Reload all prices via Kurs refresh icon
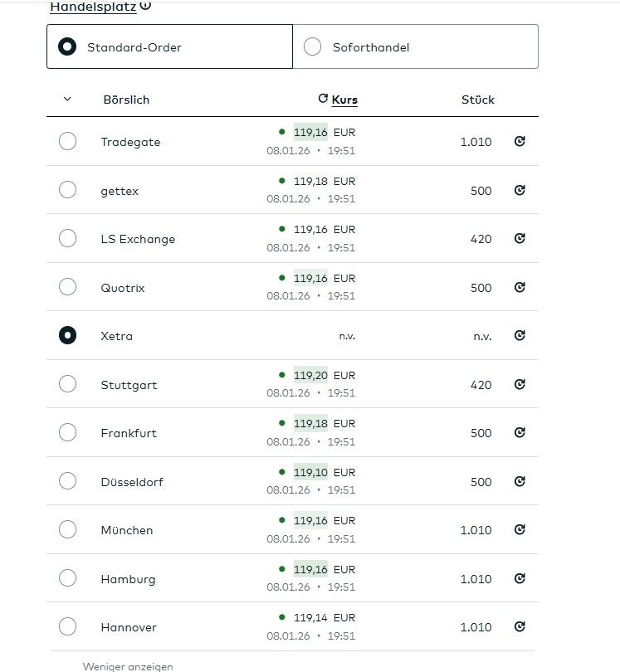The image size is (620, 672). click(x=323, y=99)
